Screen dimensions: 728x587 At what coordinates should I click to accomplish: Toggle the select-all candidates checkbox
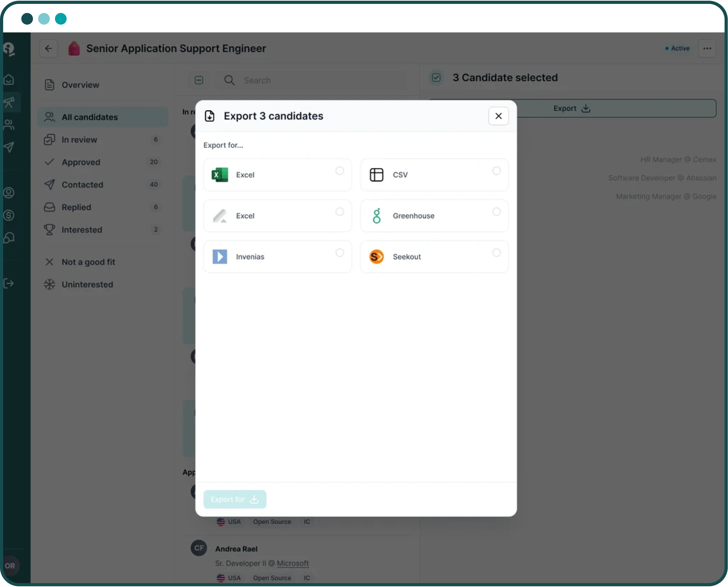click(x=199, y=80)
